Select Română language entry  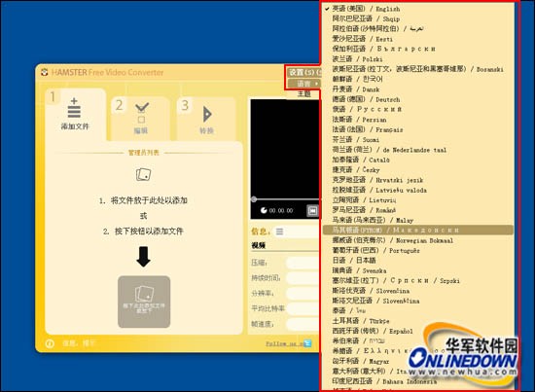tap(418, 210)
